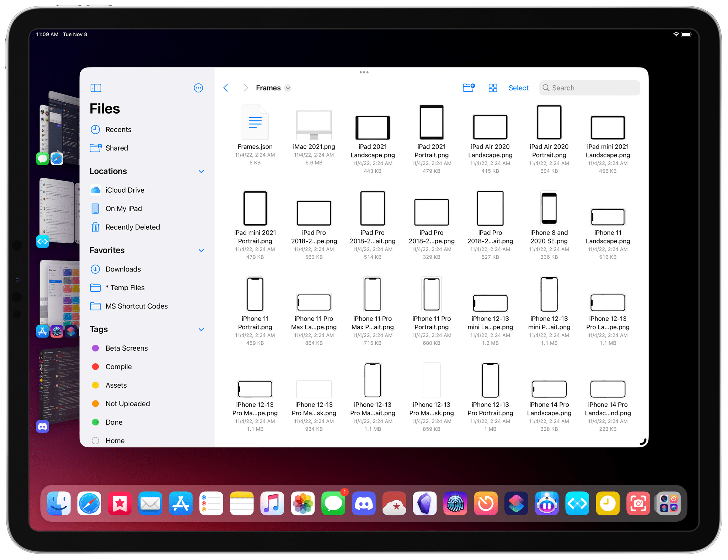Open iPhone 12-13 Pro Portrait.png
Image resolution: width=728 pixels, height=560 pixels.
490,380
